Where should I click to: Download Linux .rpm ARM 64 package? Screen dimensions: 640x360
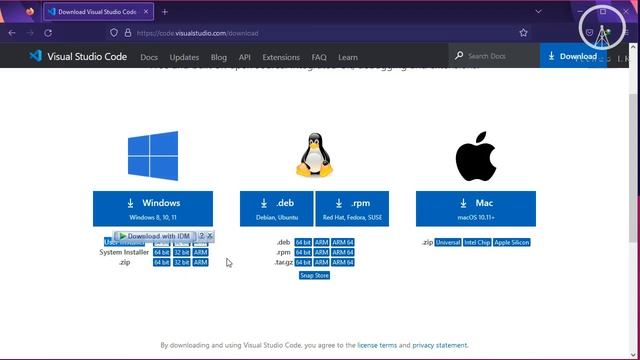coord(343,252)
